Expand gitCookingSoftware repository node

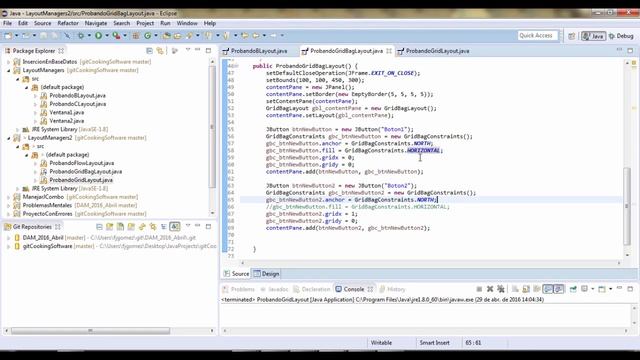[x=9, y=247]
